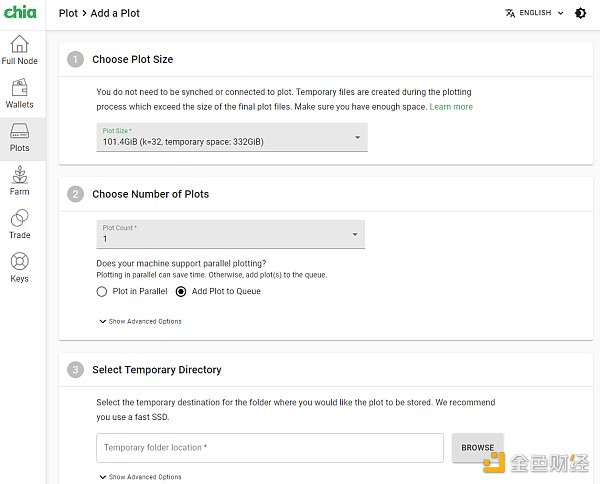Select the Plots sidebar icon
600x484 pixels.
pyautogui.click(x=19, y=134)
